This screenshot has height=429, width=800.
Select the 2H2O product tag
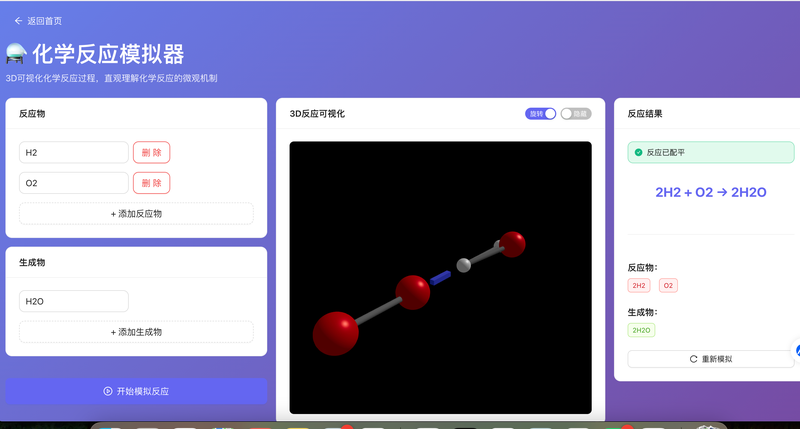641,330
